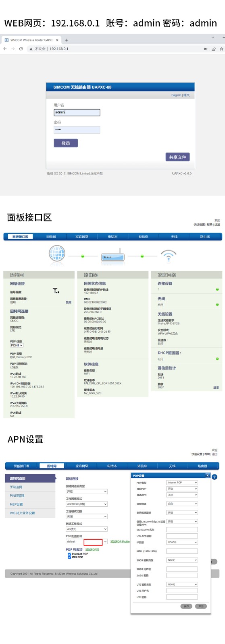Expand the 自动APN dropdown in the dialog
This screenshot has height=644, width=225.
(182, 495)
